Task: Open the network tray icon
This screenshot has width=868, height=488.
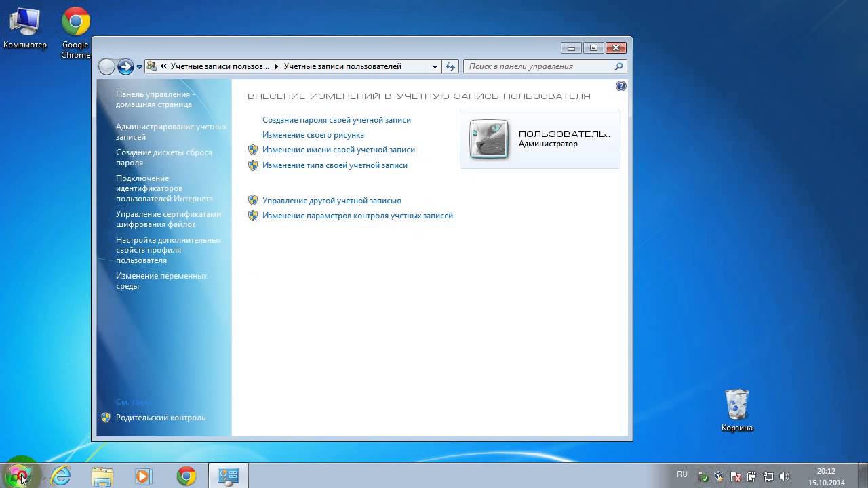Action: [768, 476]
